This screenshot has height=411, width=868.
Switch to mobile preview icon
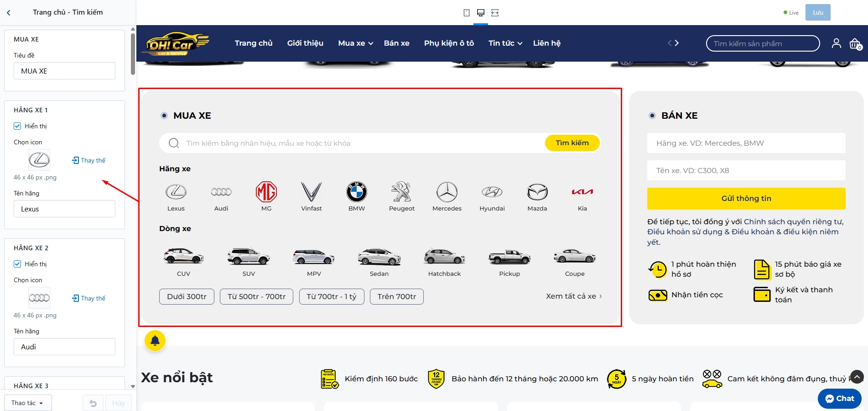(467, 13)
